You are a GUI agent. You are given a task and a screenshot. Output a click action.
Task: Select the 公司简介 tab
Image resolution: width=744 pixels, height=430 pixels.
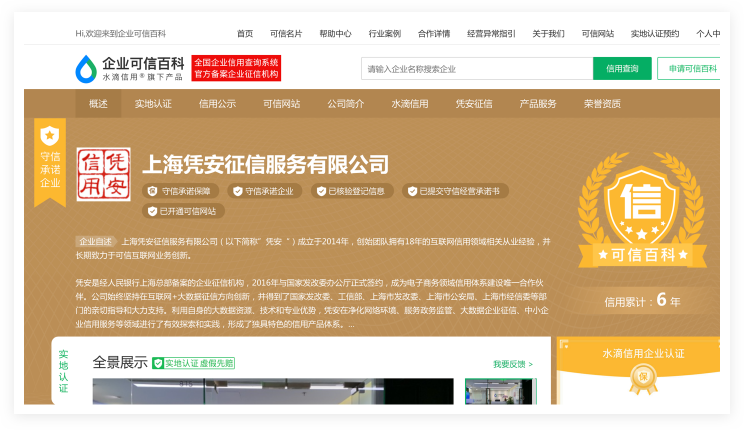[x=345, y=103]
